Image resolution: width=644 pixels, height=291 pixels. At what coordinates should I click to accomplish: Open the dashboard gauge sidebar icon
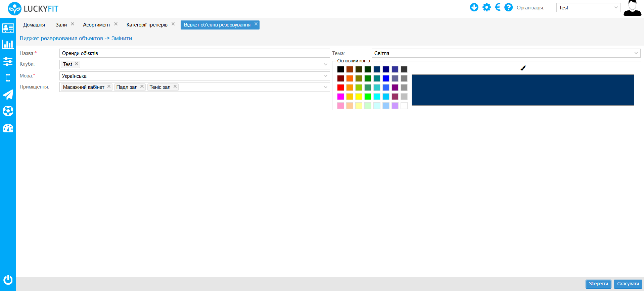(x=8, y=128)
